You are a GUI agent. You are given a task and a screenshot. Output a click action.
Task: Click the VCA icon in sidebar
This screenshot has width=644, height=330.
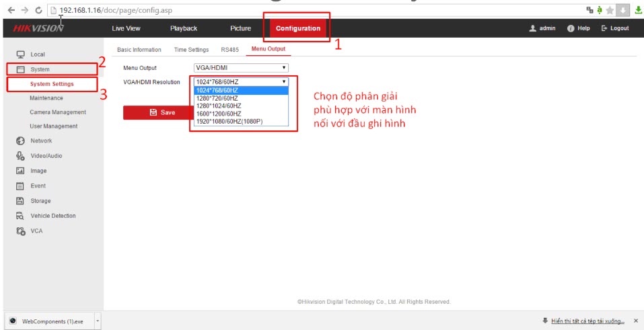[20, 231]
